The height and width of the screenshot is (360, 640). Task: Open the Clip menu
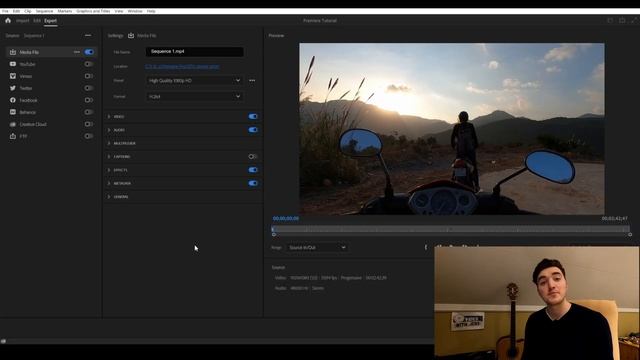click(x=28, y=11)
